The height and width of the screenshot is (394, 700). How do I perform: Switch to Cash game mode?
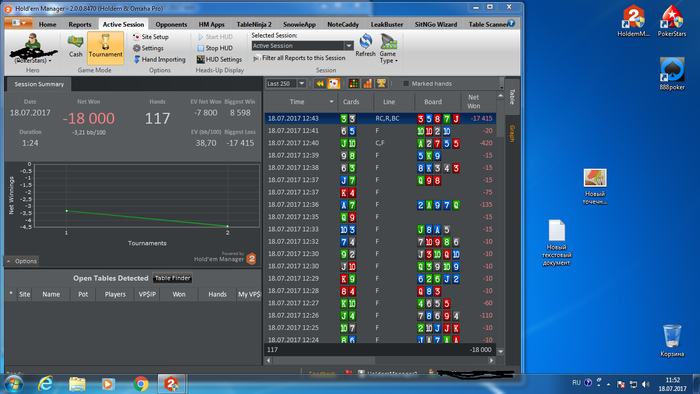pyautogui.click(x=75, y=47)
